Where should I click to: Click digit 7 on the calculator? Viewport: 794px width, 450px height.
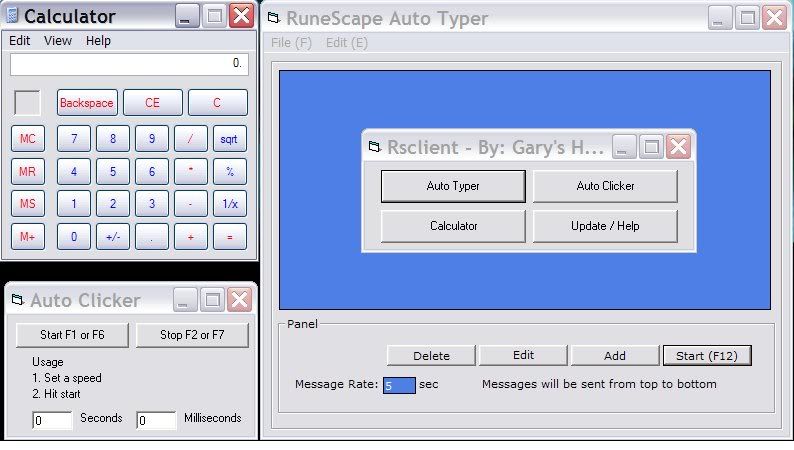(74, 139)
